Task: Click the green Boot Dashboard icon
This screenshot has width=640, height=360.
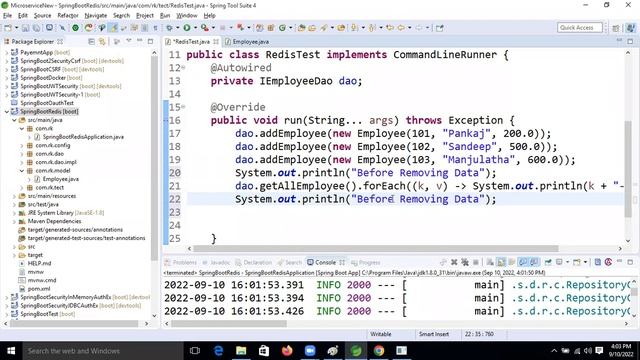Action: point(76,28)
